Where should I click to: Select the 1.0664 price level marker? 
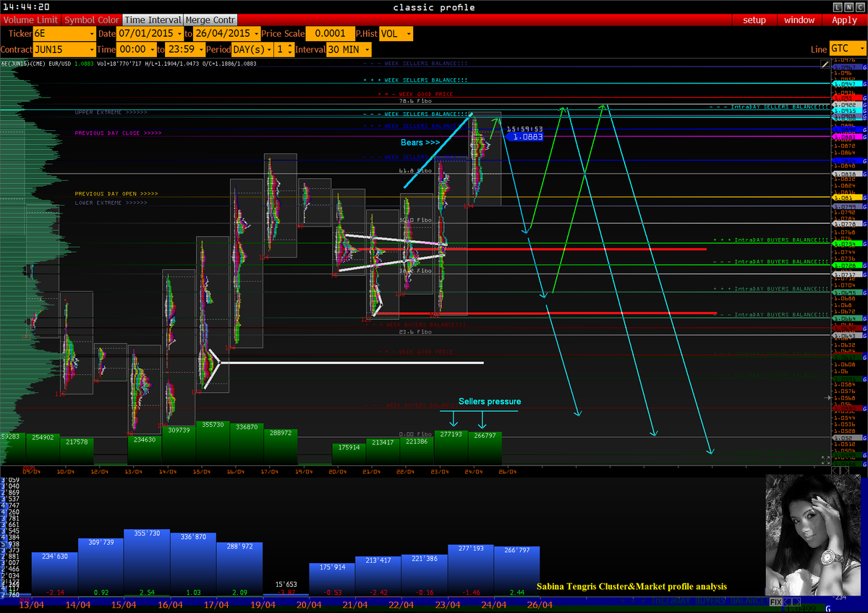click(x=846, y=318)
